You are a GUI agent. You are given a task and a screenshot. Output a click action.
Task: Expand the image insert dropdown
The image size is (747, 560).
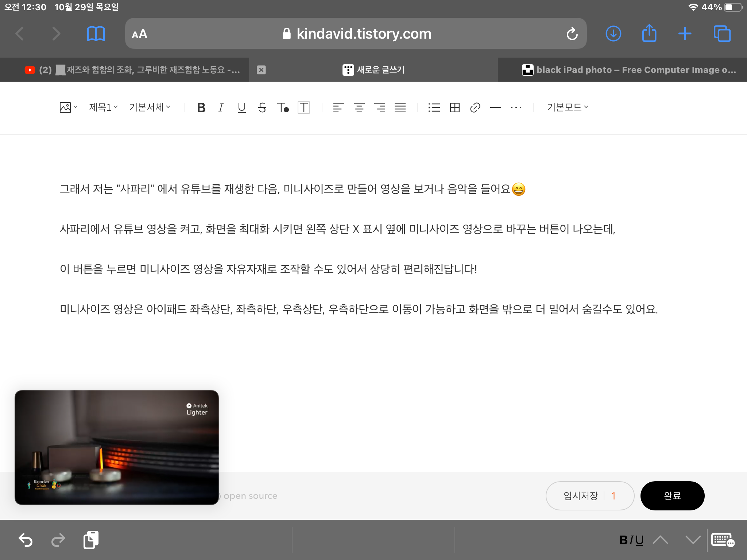pos(69,108)
